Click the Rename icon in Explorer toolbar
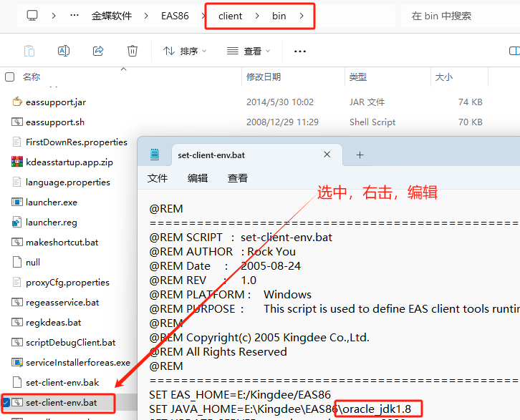The height and width of the screenshot is (420, 520). [x=63, y=51]
